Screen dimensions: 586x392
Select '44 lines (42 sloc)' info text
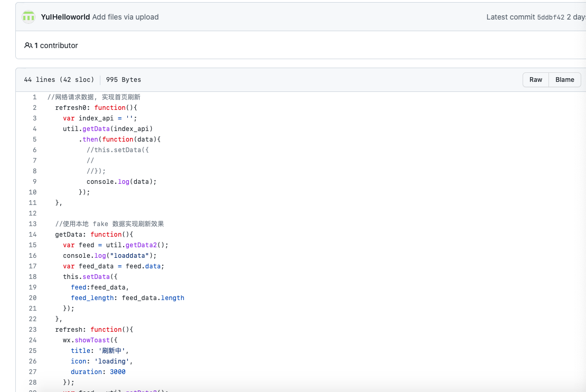point(59,80)
